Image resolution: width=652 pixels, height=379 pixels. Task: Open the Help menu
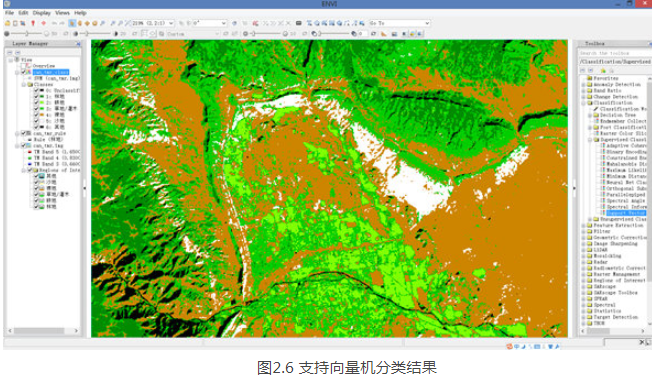80,13
